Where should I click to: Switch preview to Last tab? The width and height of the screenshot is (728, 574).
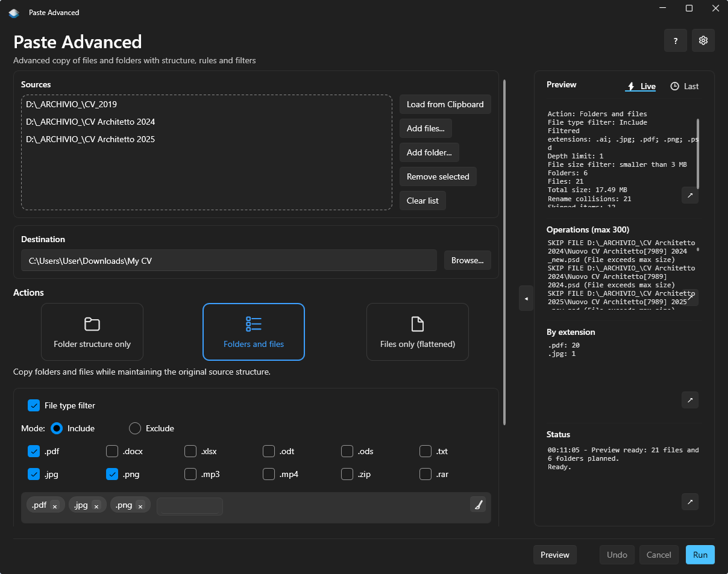pyautogui.click(x=685, y=86)
